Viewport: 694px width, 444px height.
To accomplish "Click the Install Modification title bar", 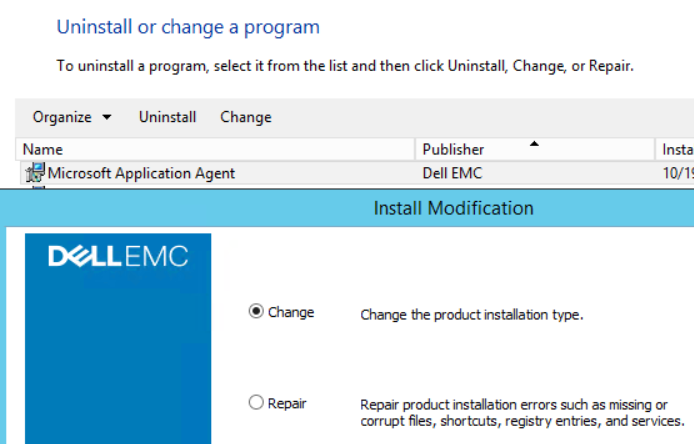I will 453,208.
